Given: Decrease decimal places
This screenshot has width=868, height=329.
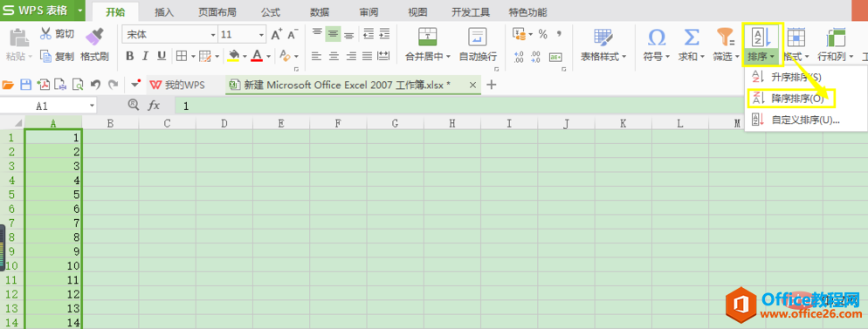Looking at the screenshot, I should point(536,57).
